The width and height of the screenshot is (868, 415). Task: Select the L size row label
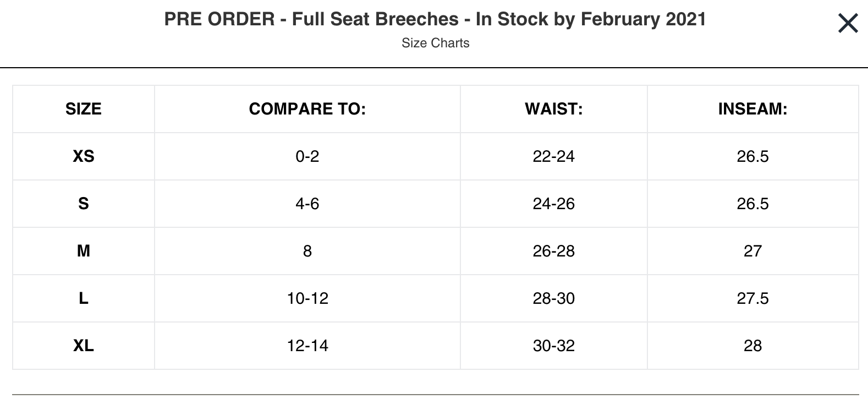pyautogui.click(x=84, y=298)
